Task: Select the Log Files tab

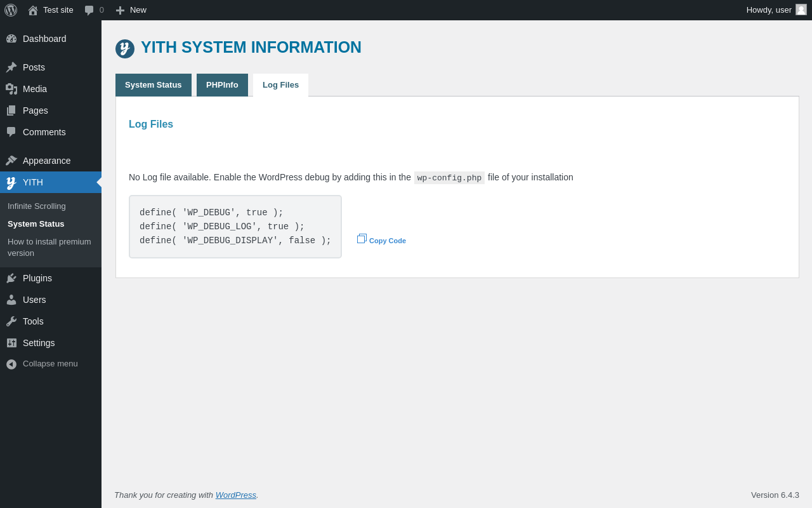Action: (x=280, y=85)
